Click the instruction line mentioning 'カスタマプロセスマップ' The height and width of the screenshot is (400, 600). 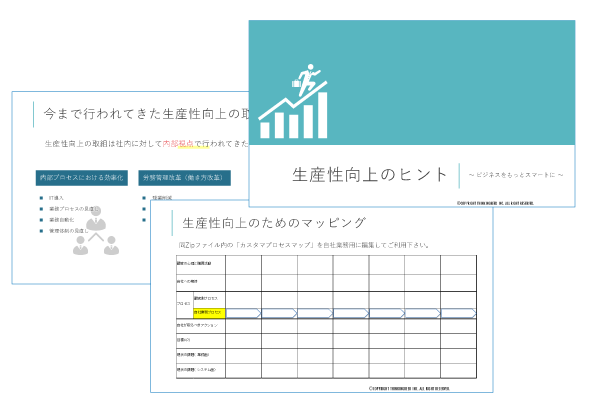[303, 245]
